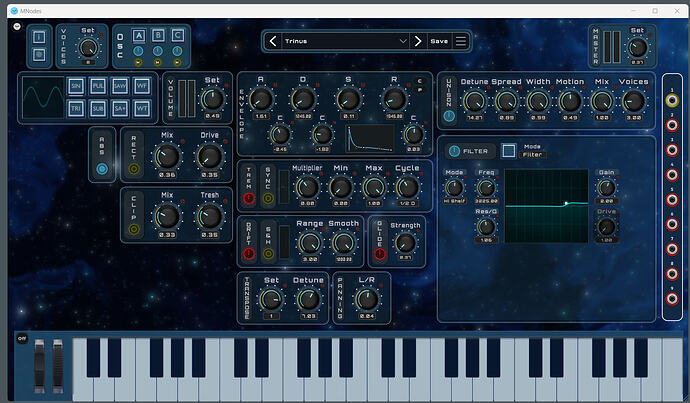
Task: Click the Off button above the pitch wheels
Action: (22, 338)
